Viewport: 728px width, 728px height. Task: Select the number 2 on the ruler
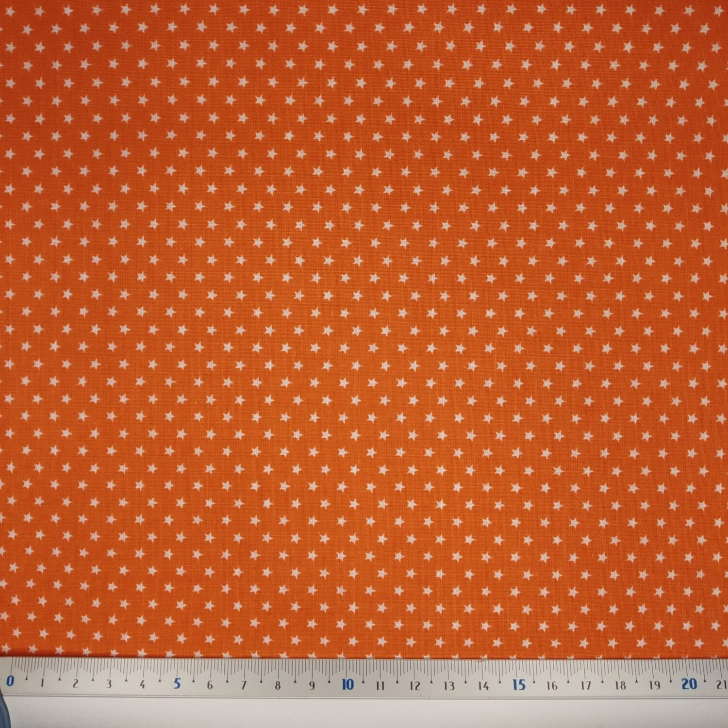click(75, 684)
